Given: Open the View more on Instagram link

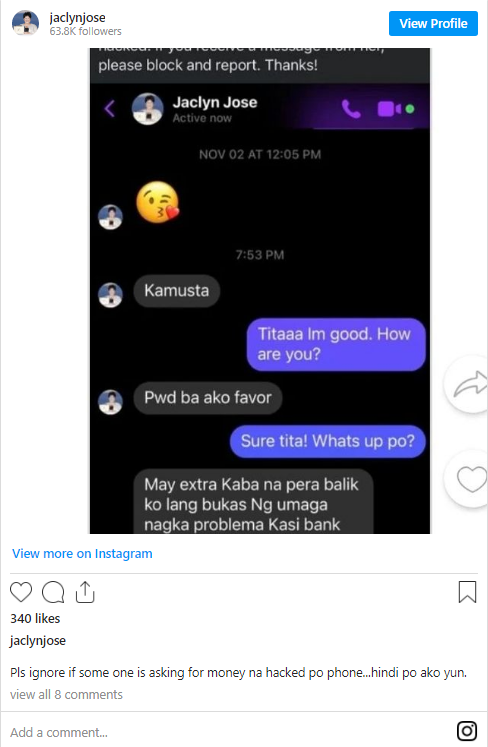Looking at the screenshot, I should (82, 554).
